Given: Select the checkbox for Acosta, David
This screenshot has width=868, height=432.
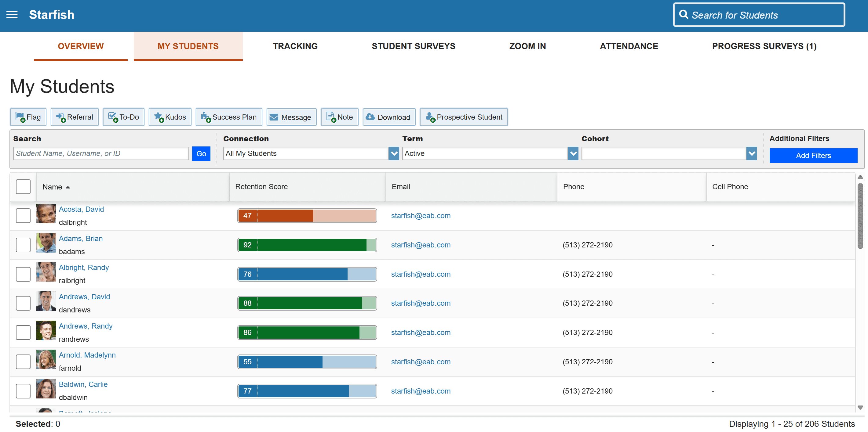Looking at the screenshot, I should [23, 216].
